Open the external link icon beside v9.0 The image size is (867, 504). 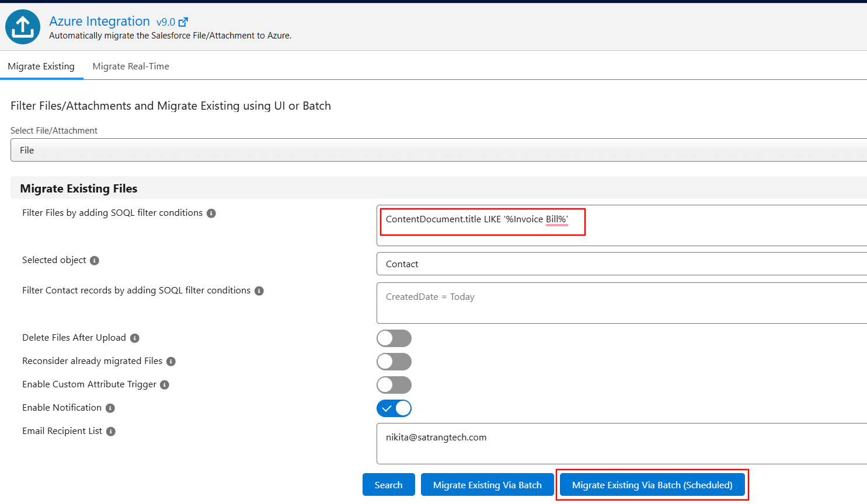183,22
